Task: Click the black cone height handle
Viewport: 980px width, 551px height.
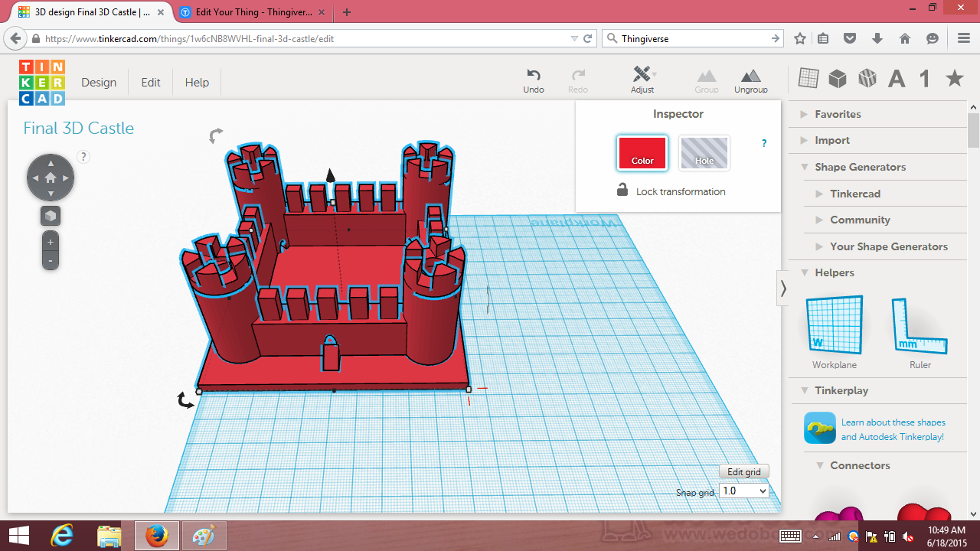Action: click(331, 175)
